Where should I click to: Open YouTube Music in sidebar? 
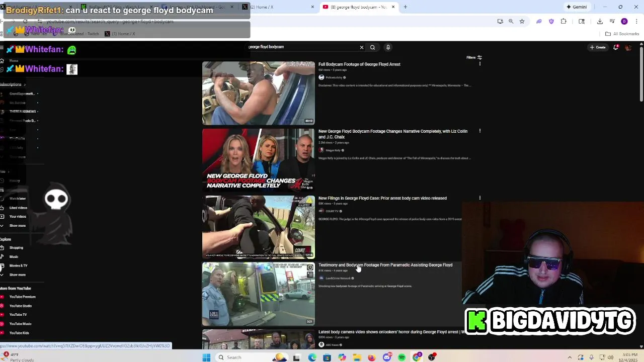coord(20,324)
